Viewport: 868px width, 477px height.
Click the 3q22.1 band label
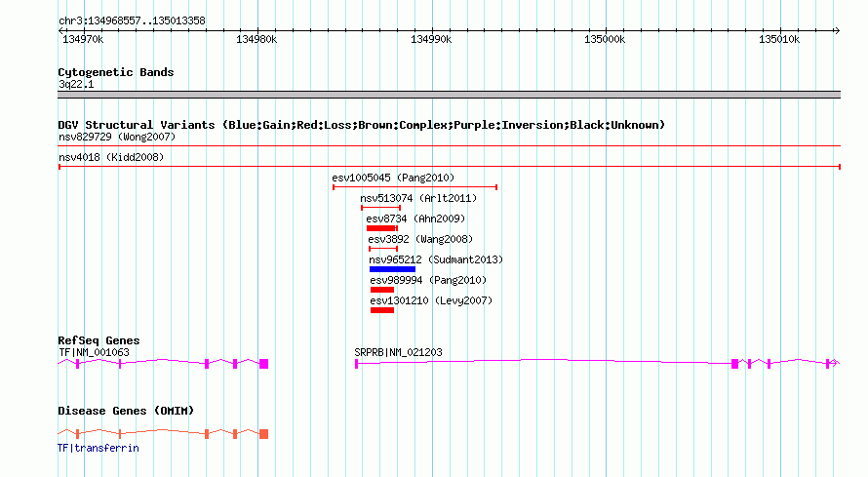click(x=76, y=84)
